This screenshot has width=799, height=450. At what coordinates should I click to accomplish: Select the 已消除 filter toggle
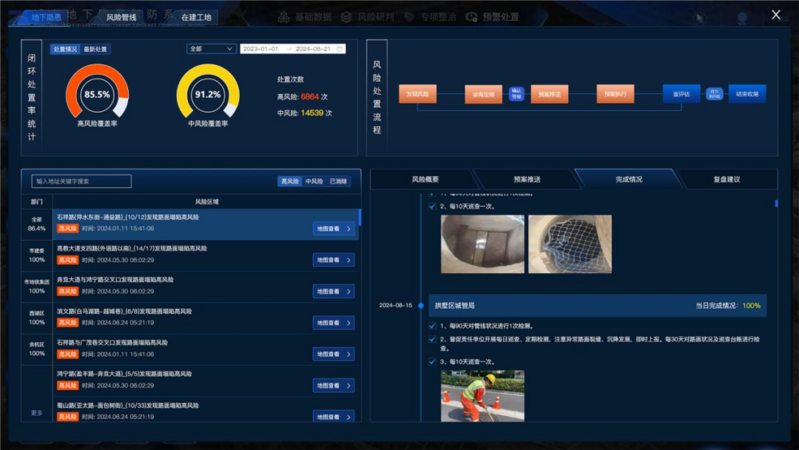pos(339,181)
